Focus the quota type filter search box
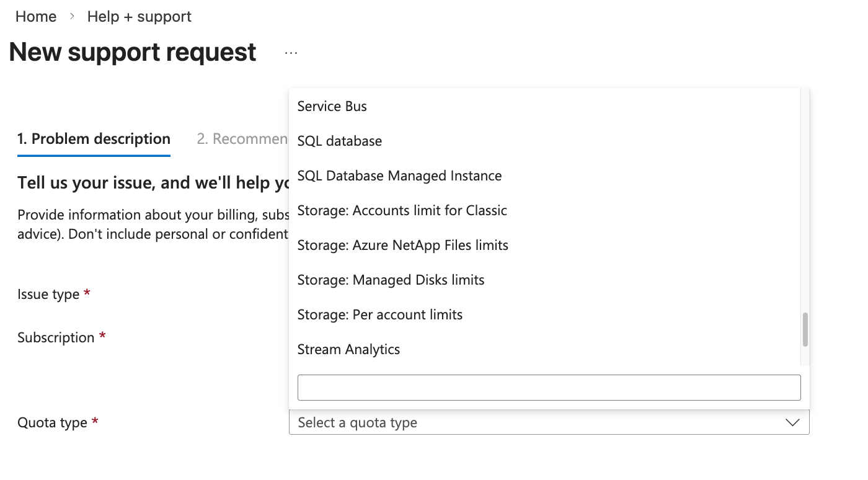 tap(549, 388)
